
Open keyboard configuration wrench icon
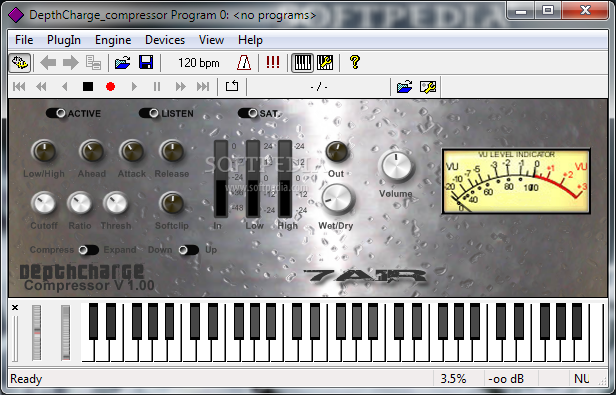(x=325, y=63)
